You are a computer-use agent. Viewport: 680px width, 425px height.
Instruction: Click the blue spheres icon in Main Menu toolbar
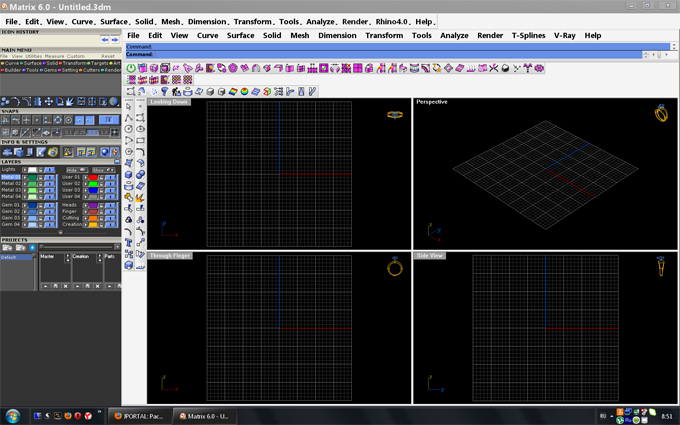[x=5, y=101]
